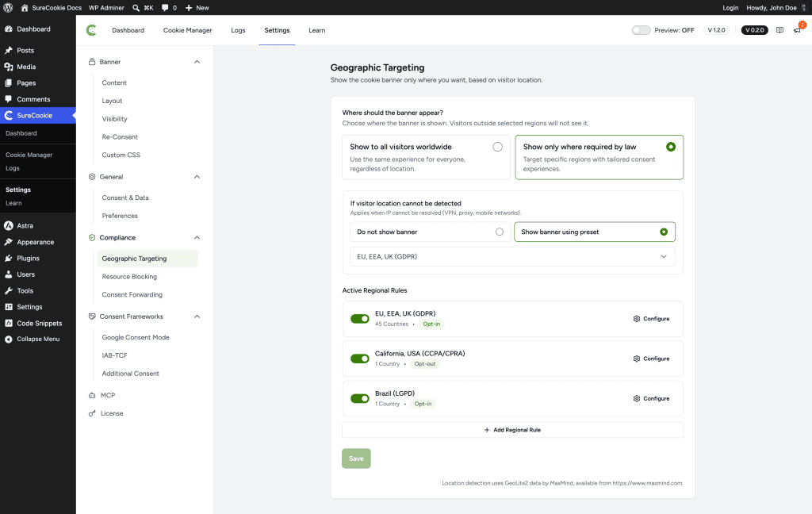
Task: Click the Posts pin icon in sidebar
Action: pyautogui.click(x=8, y=50)
